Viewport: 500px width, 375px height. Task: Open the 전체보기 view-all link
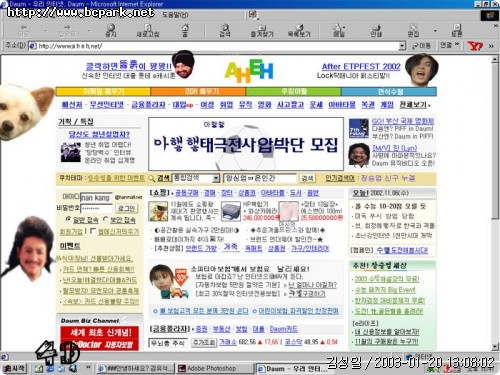(413, 105)
